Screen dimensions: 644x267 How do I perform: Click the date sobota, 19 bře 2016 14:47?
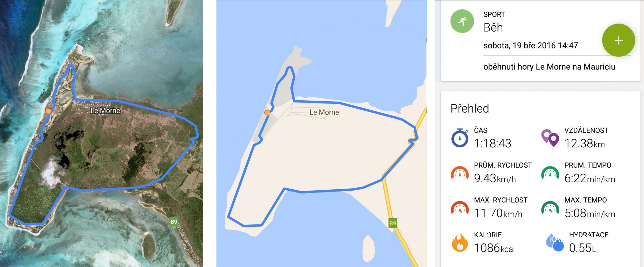coord(531,45)
